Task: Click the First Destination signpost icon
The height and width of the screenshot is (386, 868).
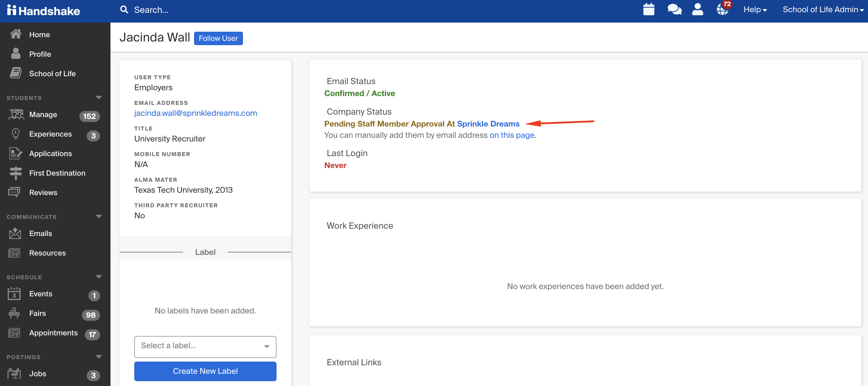Action: [x=16, y=173]
